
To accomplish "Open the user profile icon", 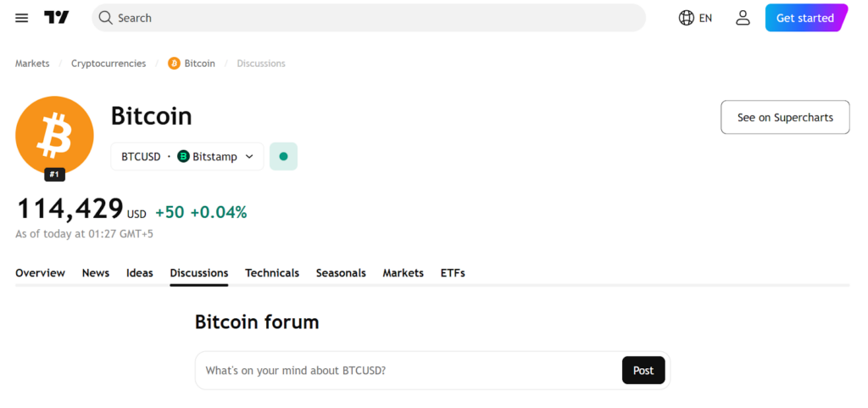I will [743, 18].
